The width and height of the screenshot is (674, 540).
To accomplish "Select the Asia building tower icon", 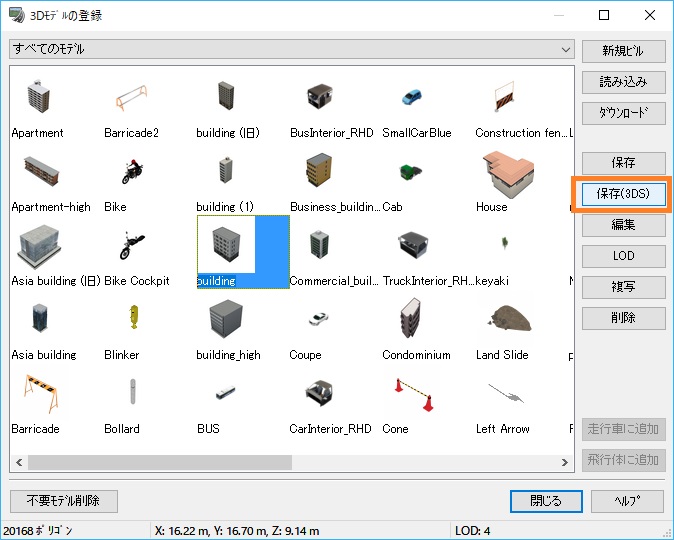I will pyautogui.click(x=40, y=318).
